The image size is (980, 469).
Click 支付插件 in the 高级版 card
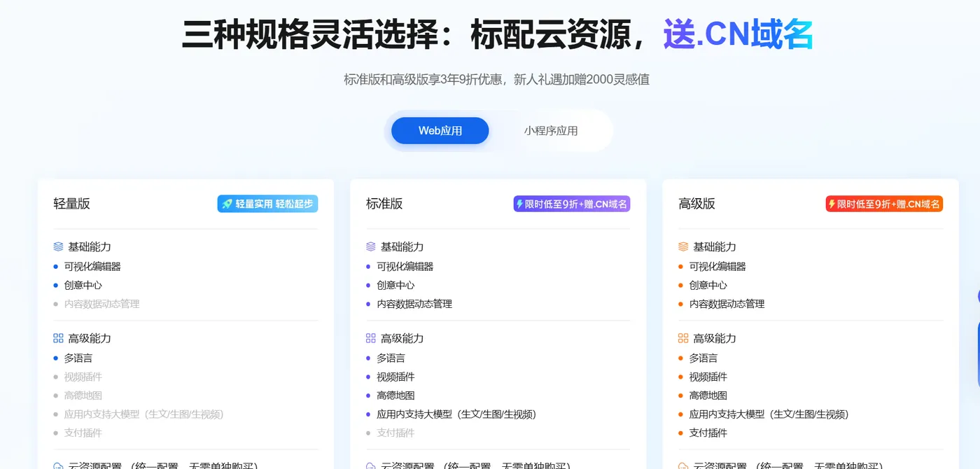click(708, 433)
